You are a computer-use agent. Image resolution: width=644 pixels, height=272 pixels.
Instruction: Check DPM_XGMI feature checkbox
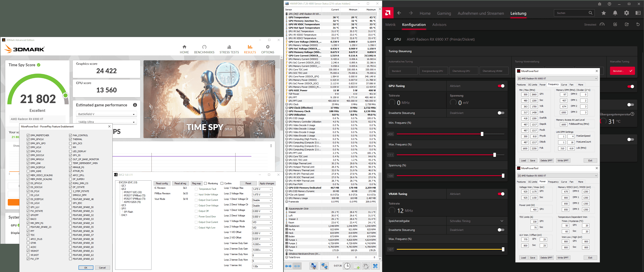tap(28, 171)
